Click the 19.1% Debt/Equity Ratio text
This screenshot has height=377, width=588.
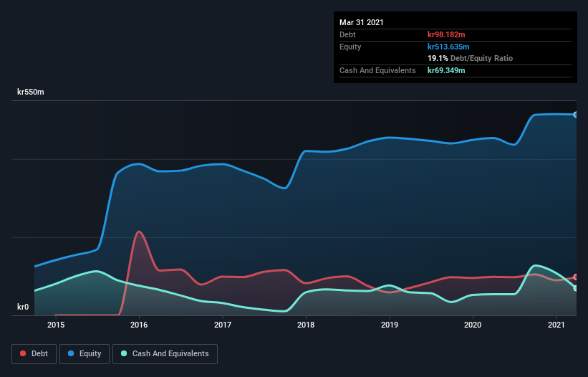pos(471,59)
